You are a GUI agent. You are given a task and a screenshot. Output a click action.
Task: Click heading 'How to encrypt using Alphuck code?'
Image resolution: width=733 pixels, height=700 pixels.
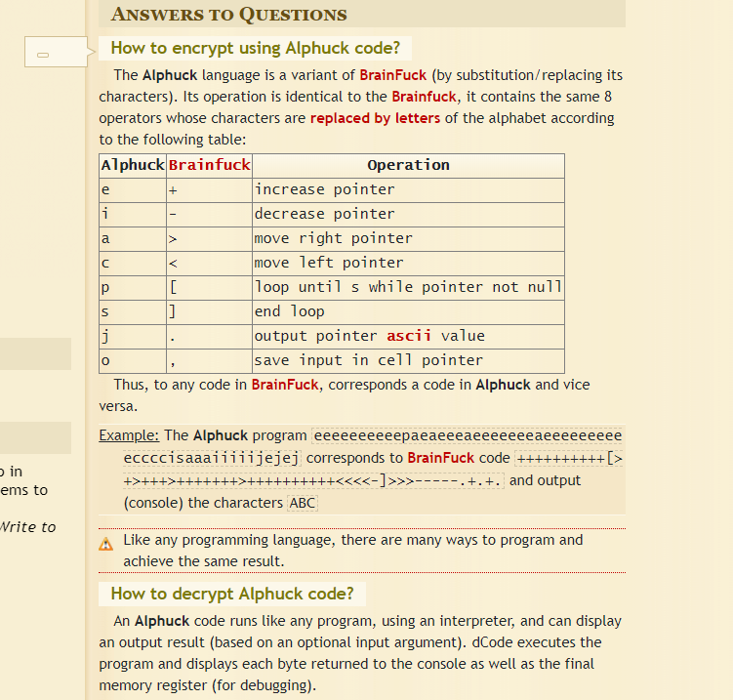pyautogui.click(x=256, y=48)
